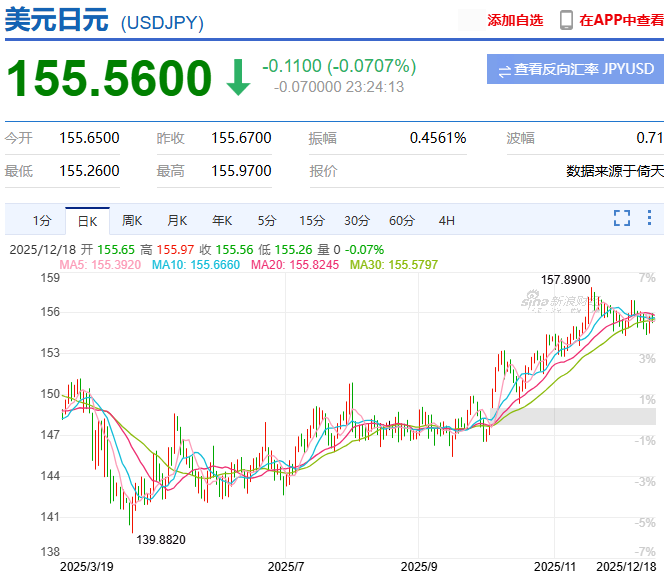Select the 30分 interval tab
The height and width of the screenshot is (573, 664).
pos(357,220)
